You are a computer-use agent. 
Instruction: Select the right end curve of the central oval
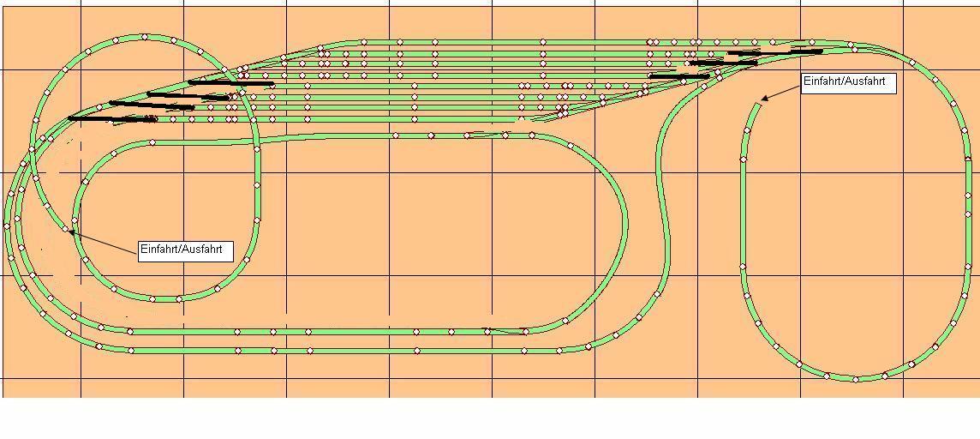tap(624, 225)
